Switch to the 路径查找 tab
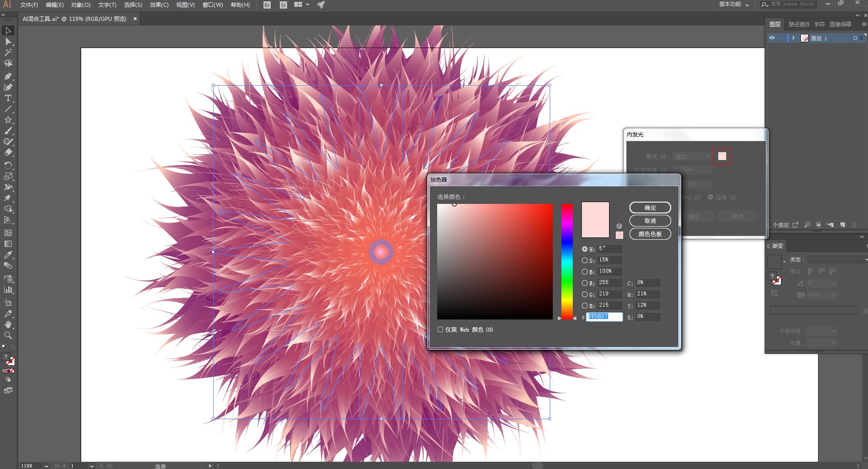868x469 pixels. [x=799, y=24]
